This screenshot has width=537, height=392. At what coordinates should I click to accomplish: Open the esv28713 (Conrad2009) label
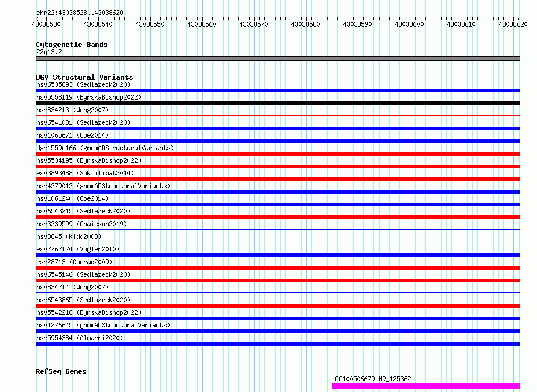tap(74, 262)
